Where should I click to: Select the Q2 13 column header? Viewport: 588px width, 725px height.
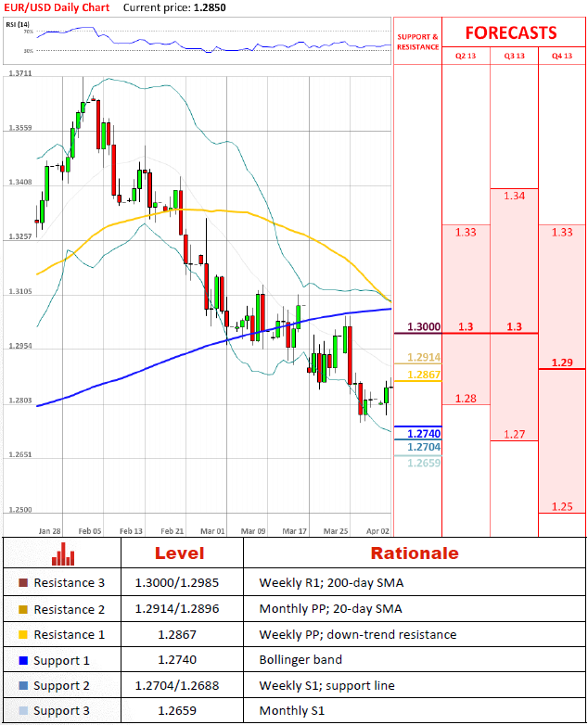(466, 56)
